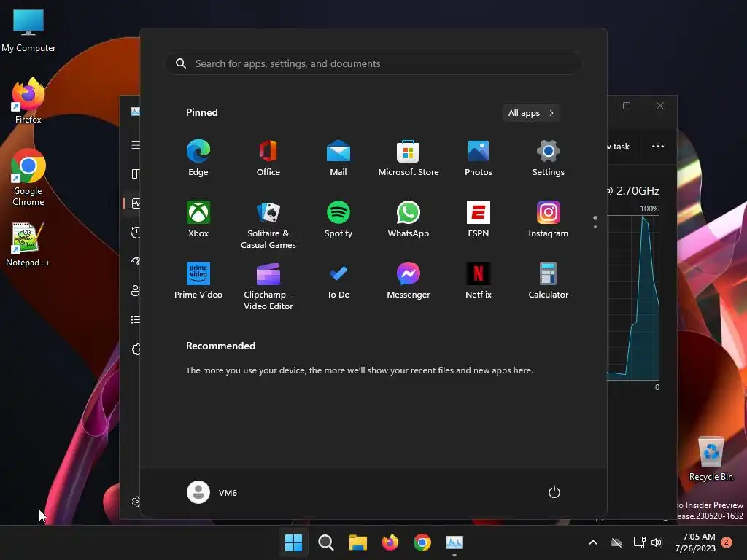
Task: Click the network icon in system tray
Action: [639, 542]
